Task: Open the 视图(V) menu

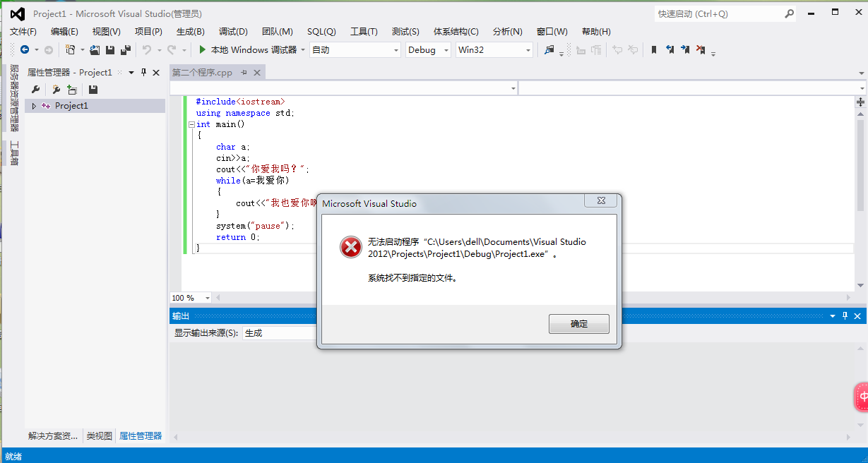Action: (x=106, y=32)
